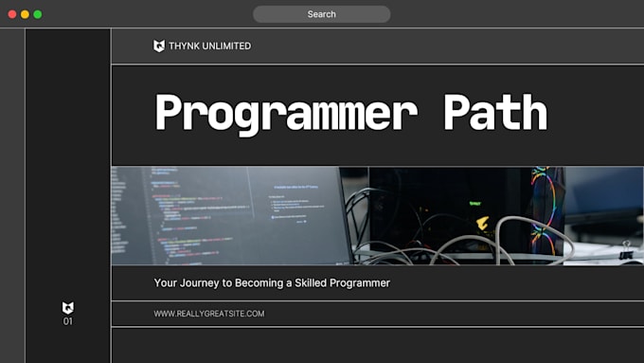The width and height of the screenshot is (644, 363).
Task: Maximize the window using the green dot
Action: click(38, 14)
